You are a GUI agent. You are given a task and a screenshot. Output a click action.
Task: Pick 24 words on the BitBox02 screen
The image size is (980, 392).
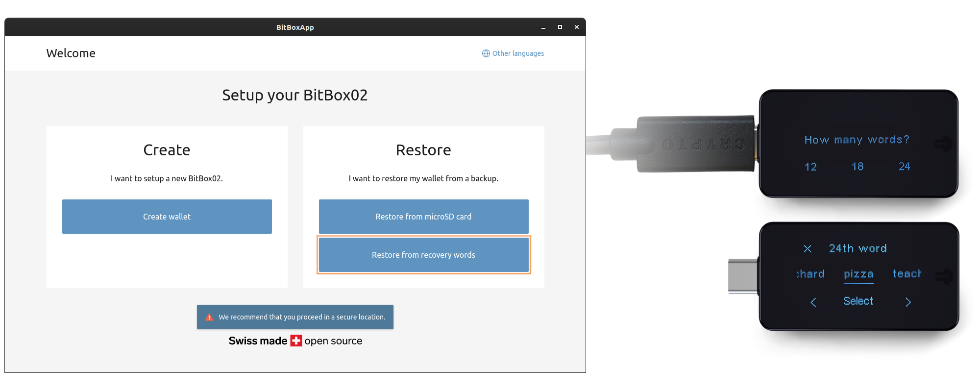tap(905, 167)
